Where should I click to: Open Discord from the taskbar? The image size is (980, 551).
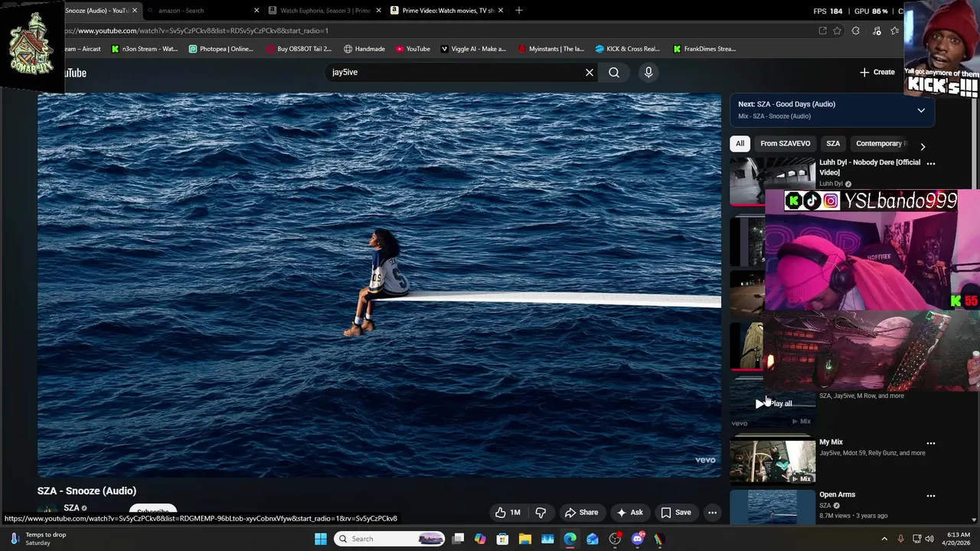click(638, 539)
